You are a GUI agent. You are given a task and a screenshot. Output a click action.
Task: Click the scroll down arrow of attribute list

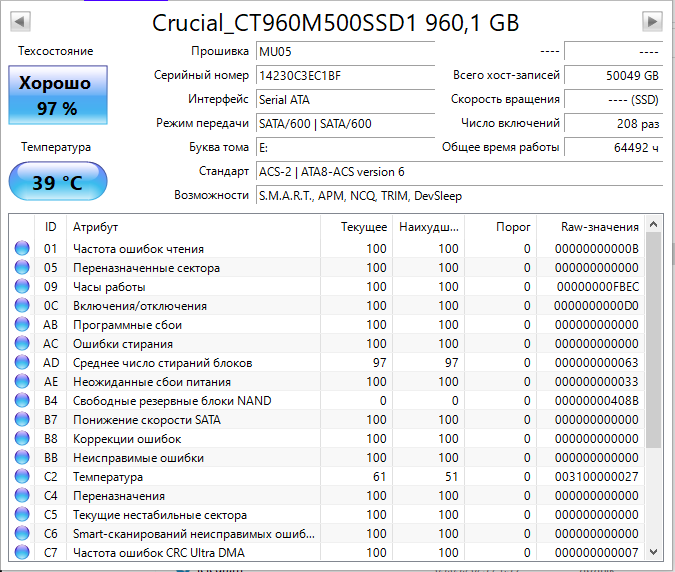[x=653, y=551]
